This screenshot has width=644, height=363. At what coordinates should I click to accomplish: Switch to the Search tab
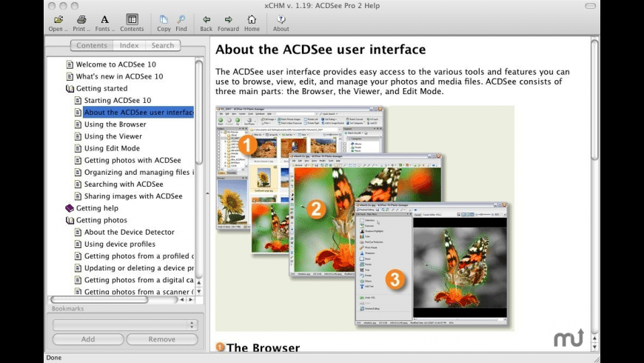163,45
